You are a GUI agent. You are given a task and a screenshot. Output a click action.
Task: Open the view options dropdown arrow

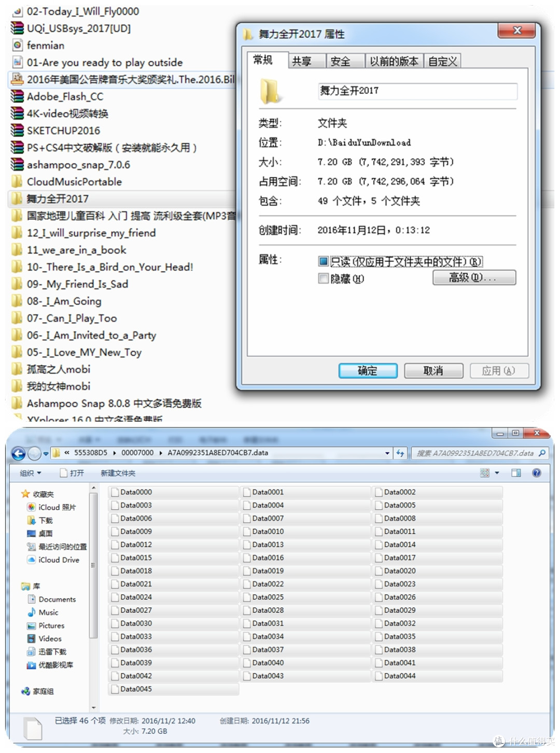(497, 473)
